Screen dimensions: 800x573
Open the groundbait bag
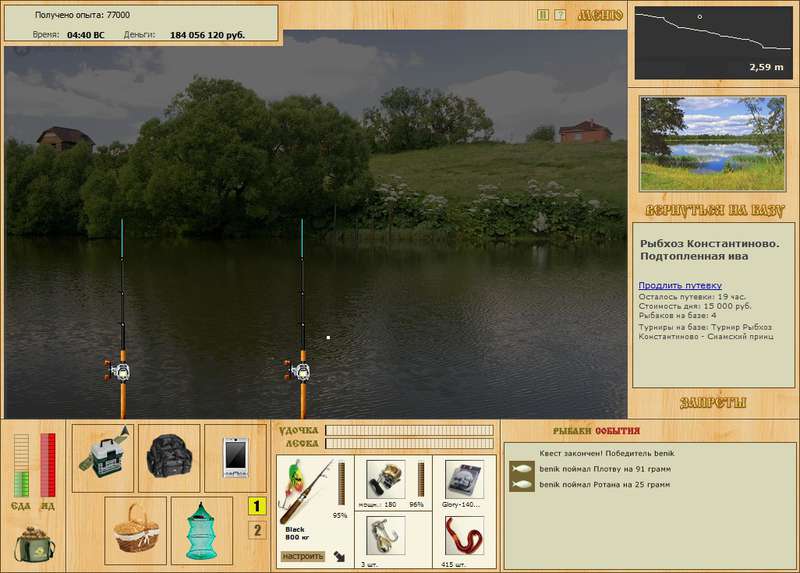(34, 544)
